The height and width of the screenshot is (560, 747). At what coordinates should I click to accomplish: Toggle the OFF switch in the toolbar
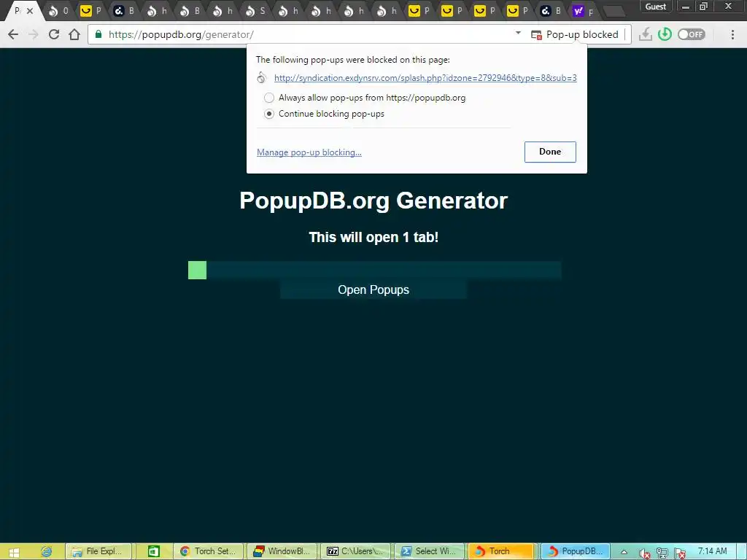click(692, 34)
